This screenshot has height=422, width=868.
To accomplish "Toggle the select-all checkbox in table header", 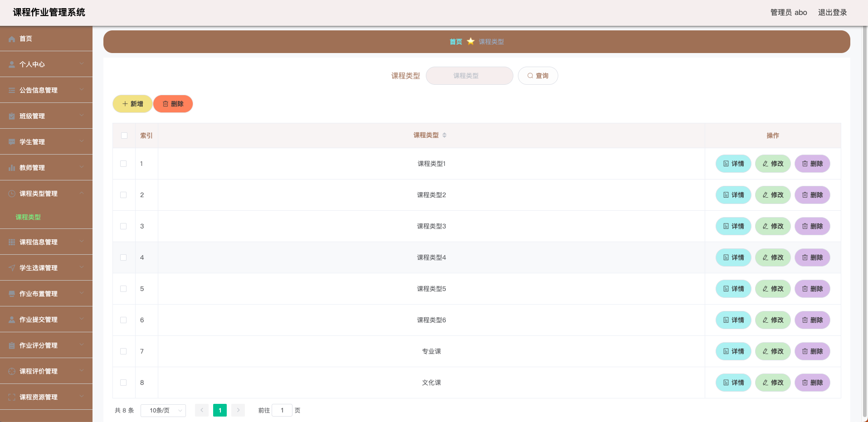I will pyautogui.click(x=124, y=136).
